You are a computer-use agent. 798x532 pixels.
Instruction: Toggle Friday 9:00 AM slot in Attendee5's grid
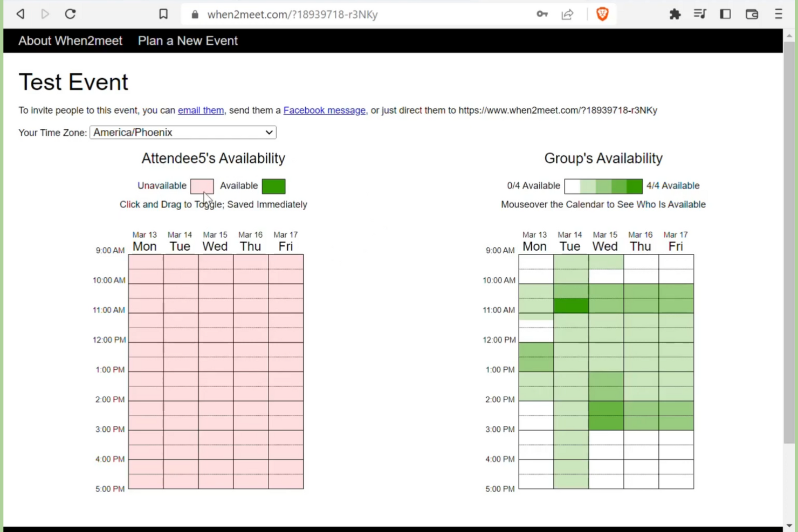pos(286,258)
